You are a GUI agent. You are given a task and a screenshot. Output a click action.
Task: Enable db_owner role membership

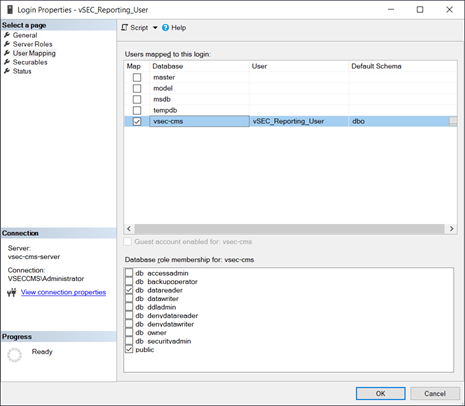pos(129,333)
